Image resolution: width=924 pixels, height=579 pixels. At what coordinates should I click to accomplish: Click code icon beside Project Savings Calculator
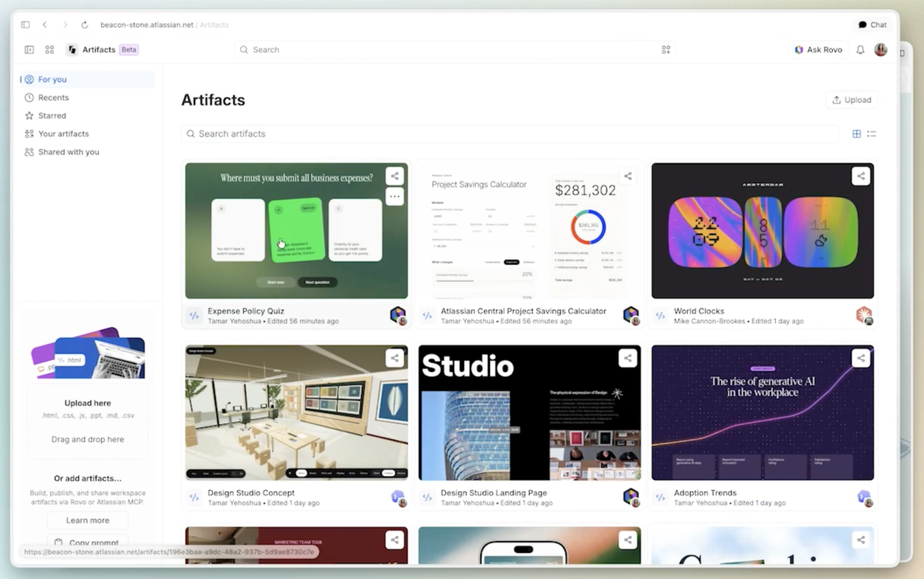pyautogui.click(x=427, y=316)
